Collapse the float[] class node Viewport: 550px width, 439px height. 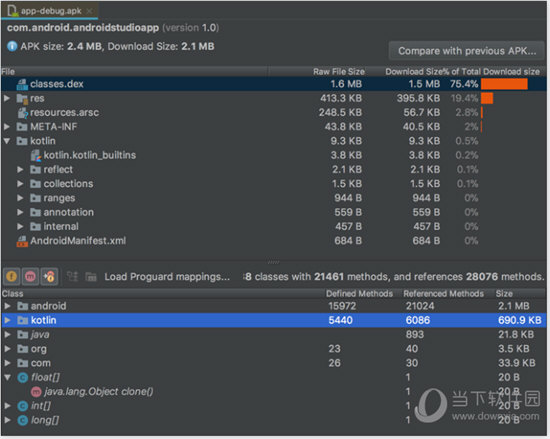pyautogui.click(x=7, y=377)
